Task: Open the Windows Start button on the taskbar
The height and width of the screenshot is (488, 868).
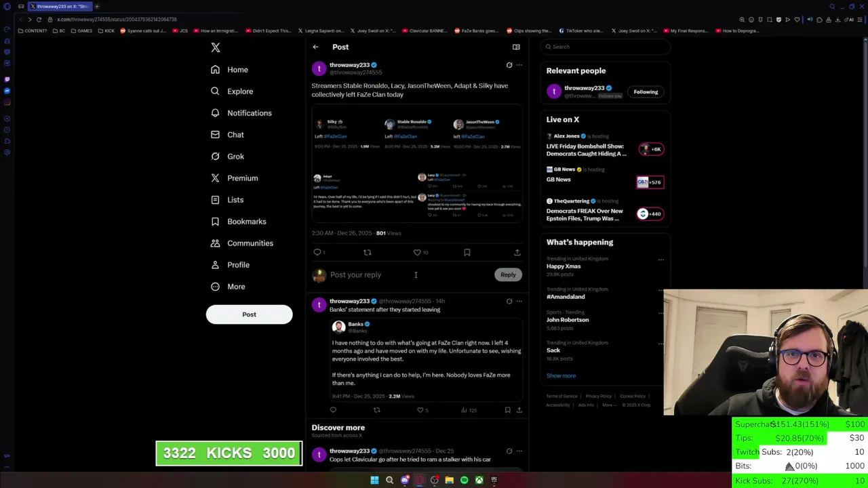Action: click(374, 481)
